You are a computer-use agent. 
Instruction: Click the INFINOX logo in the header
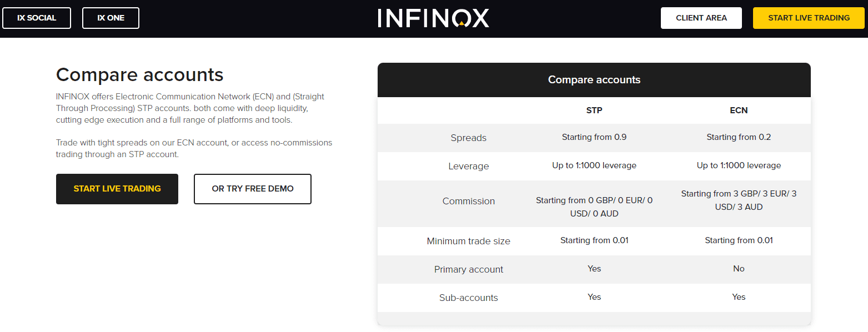pyautogui.click(x=434, y=18)
